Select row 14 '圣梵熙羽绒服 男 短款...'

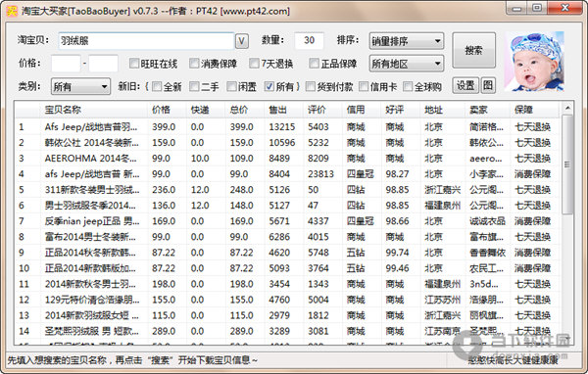coord(288,331)
